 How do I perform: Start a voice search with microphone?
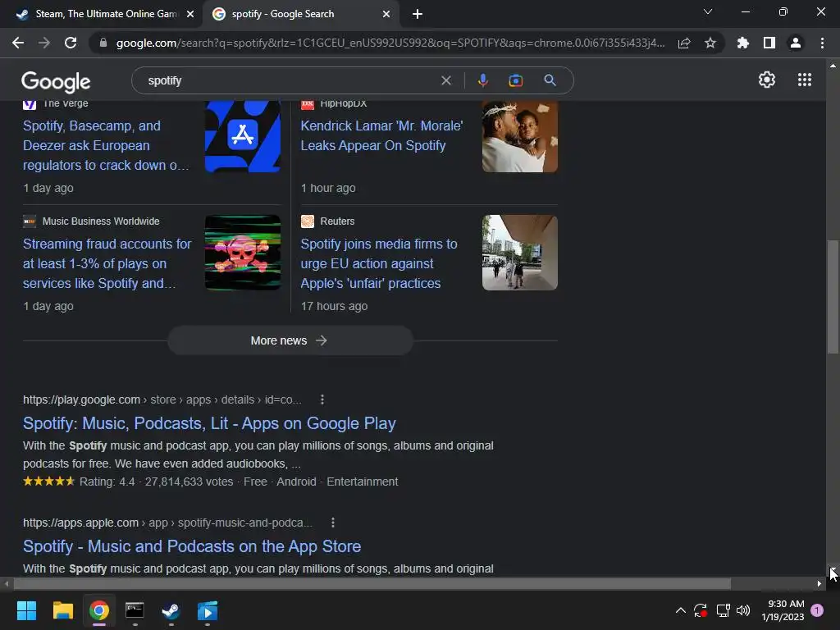point(482,80)
